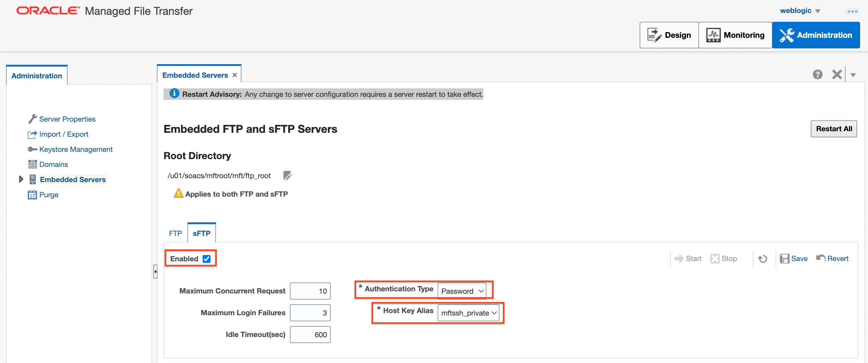Click the Maximum Login Failures field

pos(310,312)
